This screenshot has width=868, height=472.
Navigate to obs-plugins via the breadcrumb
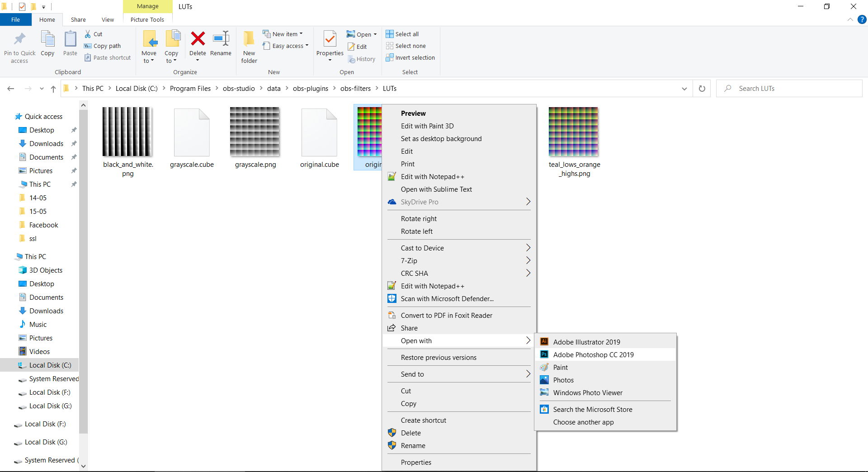click(310, 88)
